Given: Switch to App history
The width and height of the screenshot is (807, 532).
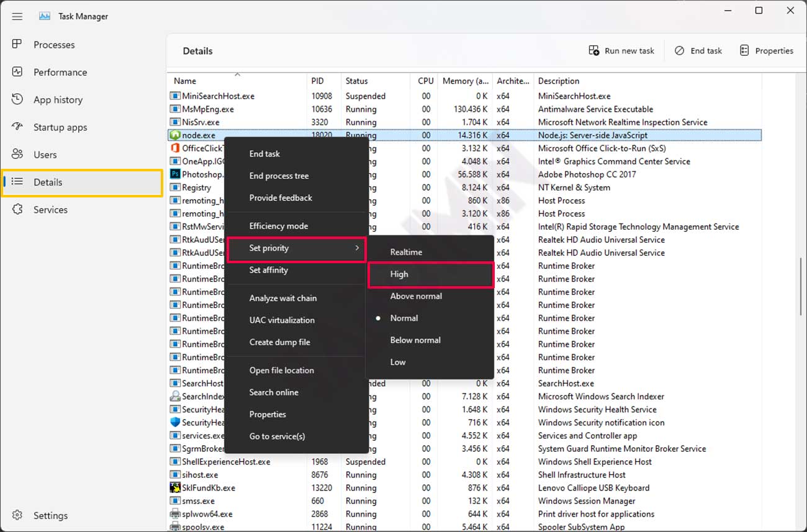Looking at the screenshot, I should click(x=83, y=99).
